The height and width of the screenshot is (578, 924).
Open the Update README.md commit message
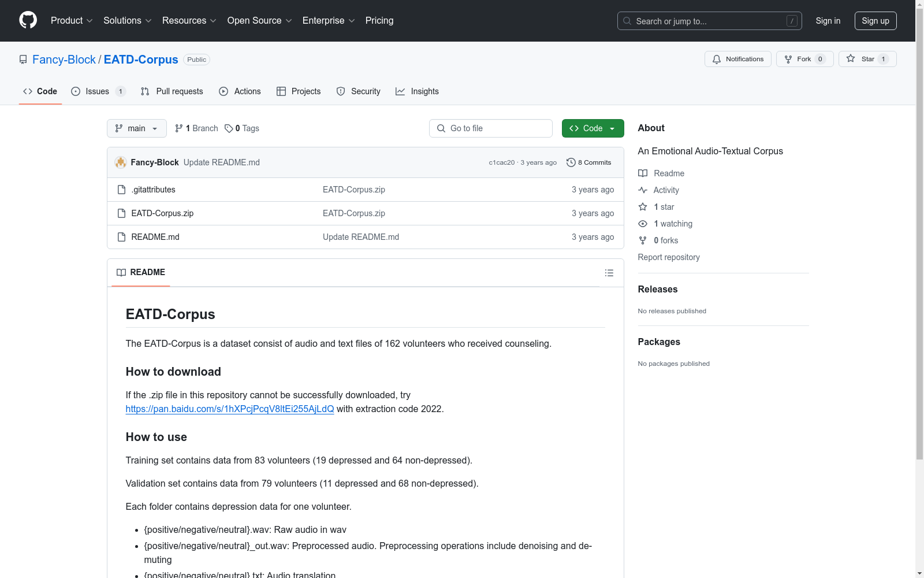tap(222, 162)
